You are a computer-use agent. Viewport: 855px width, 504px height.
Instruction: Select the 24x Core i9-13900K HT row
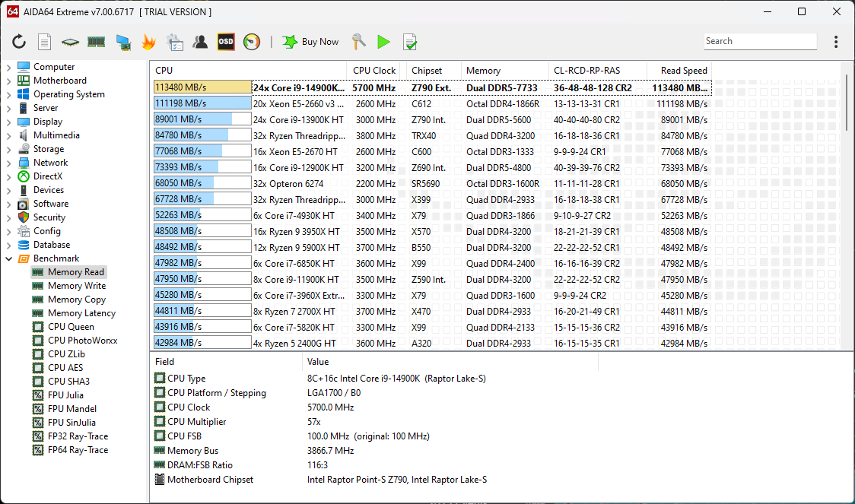(x=432, y=119)
